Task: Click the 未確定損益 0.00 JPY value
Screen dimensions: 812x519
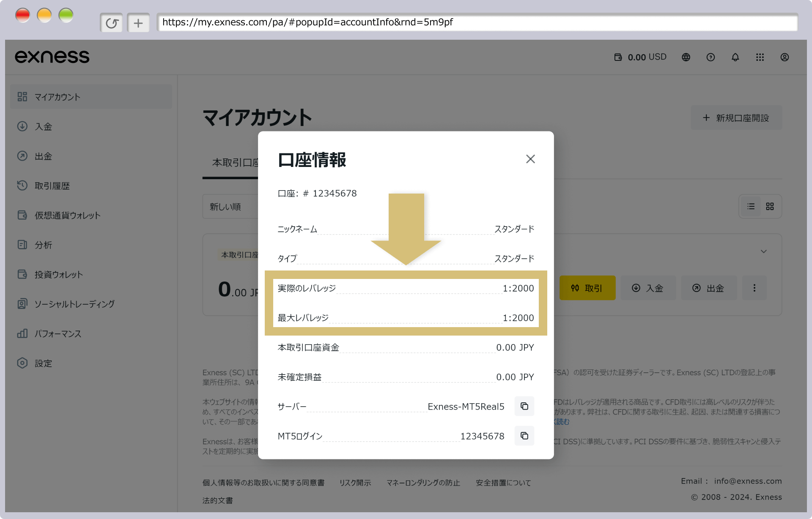Action: 515,377
